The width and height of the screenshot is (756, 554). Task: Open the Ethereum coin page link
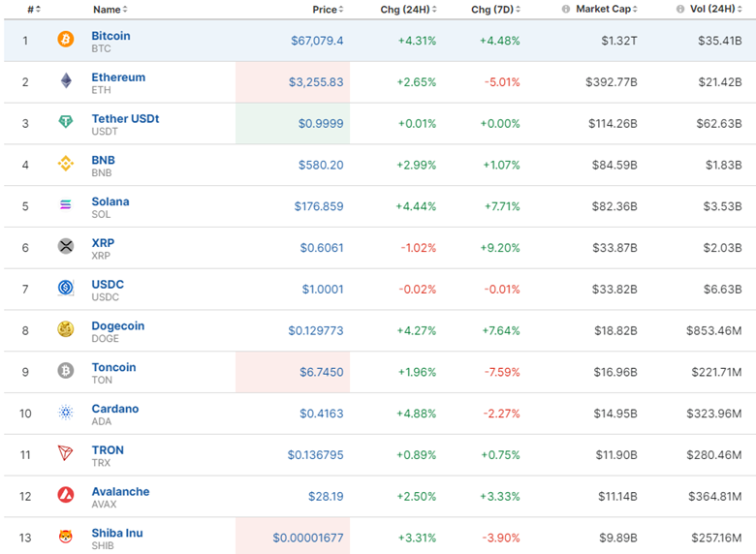pos(118,77)
